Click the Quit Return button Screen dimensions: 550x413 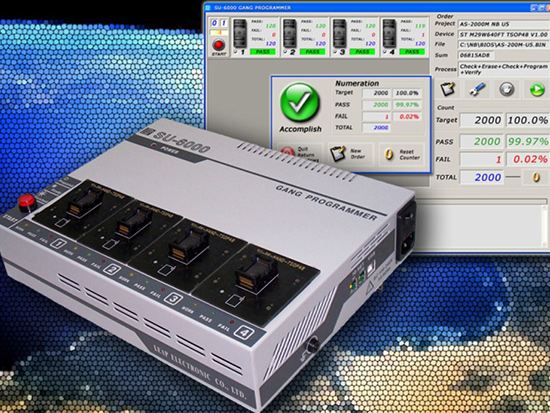click(x=300, y=153)
